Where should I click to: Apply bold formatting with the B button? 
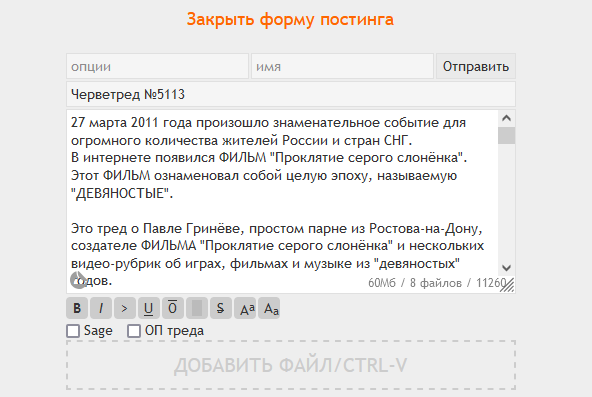[77, 308]
